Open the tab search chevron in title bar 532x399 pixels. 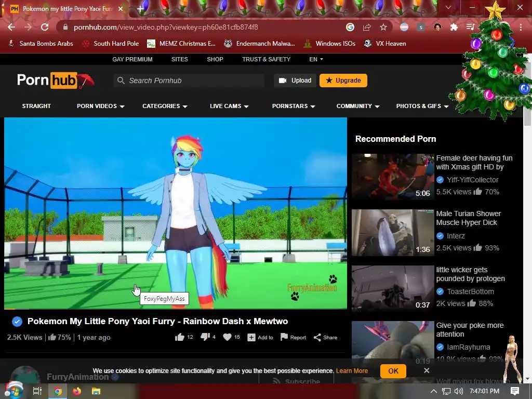448,7
